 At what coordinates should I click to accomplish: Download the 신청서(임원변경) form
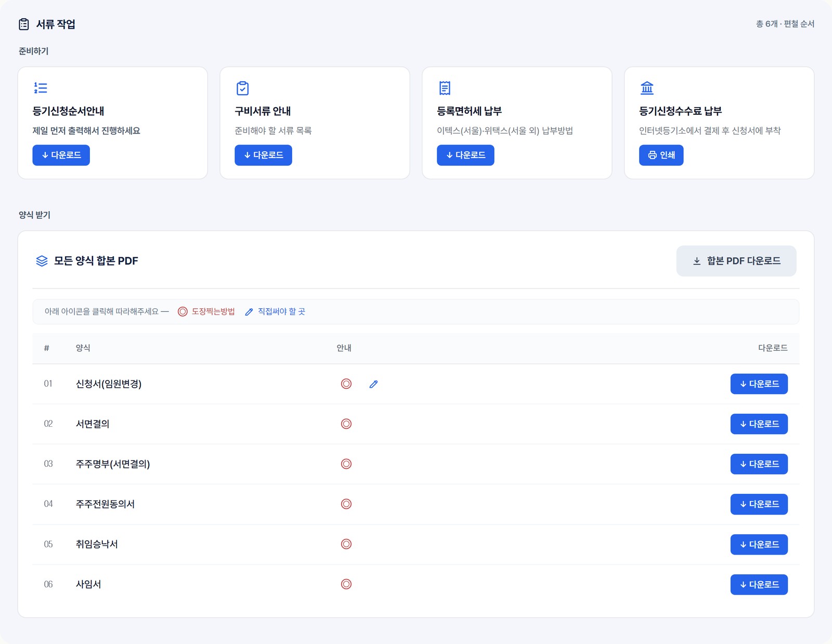click(x=759, y=384)
